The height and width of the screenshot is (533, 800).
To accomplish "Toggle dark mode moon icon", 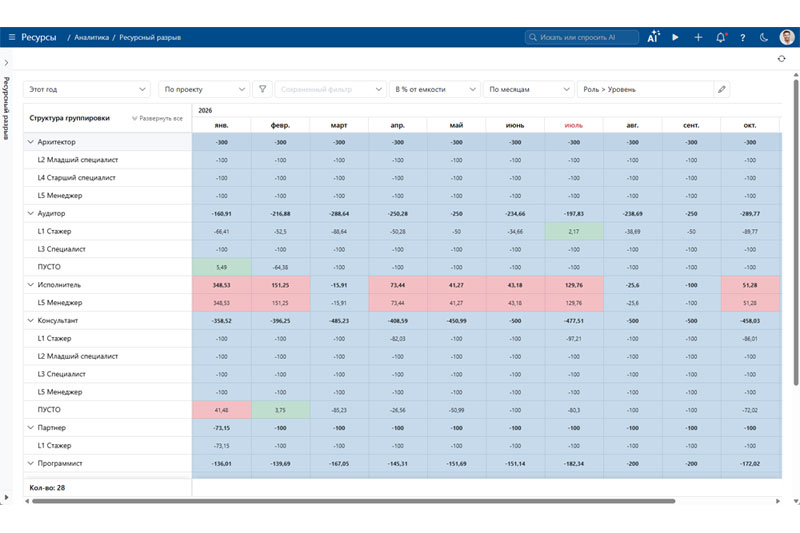I will coord(764,37).
